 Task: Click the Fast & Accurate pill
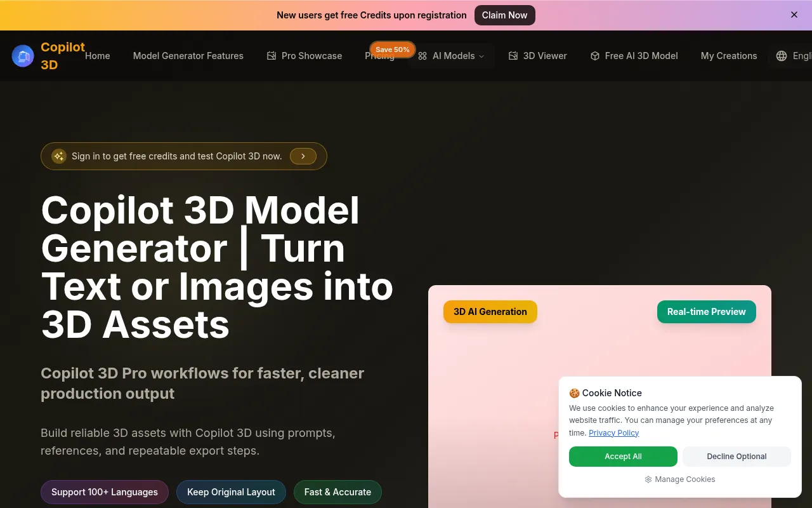pos(337,492)
